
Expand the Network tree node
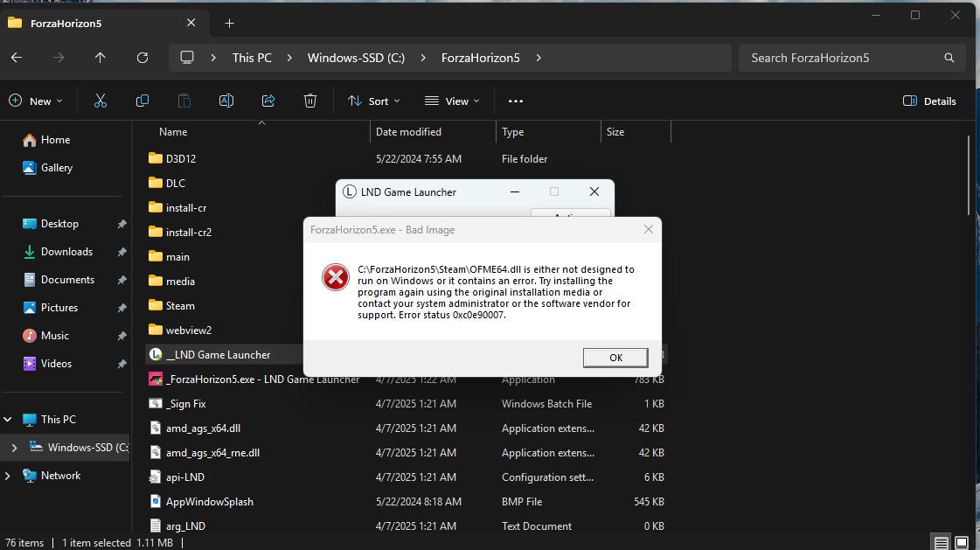[x=8, y=476]
